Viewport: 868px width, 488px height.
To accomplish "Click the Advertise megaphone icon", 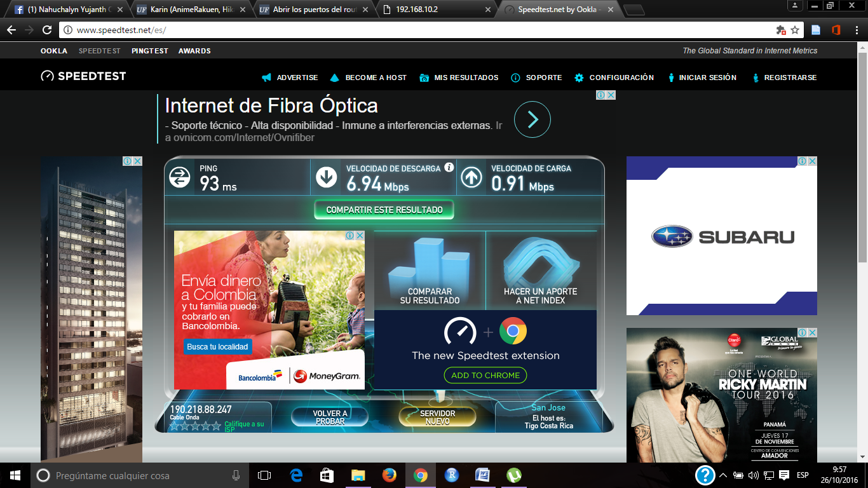I will coord(267,78).
